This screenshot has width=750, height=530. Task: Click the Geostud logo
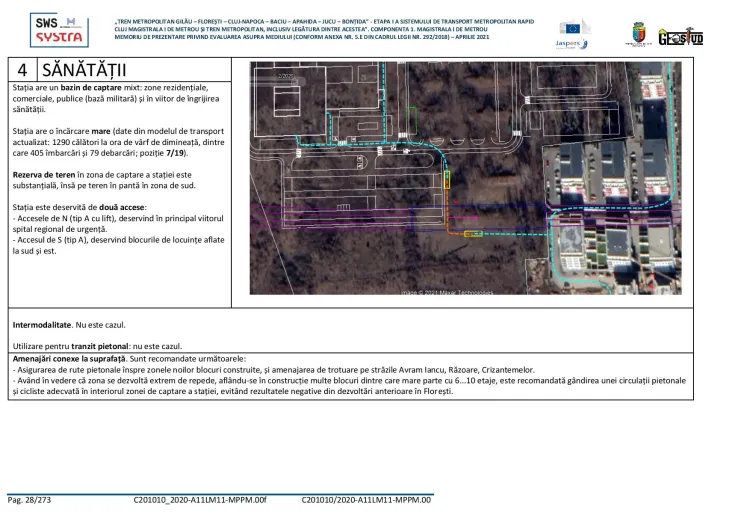pos(680,36)
